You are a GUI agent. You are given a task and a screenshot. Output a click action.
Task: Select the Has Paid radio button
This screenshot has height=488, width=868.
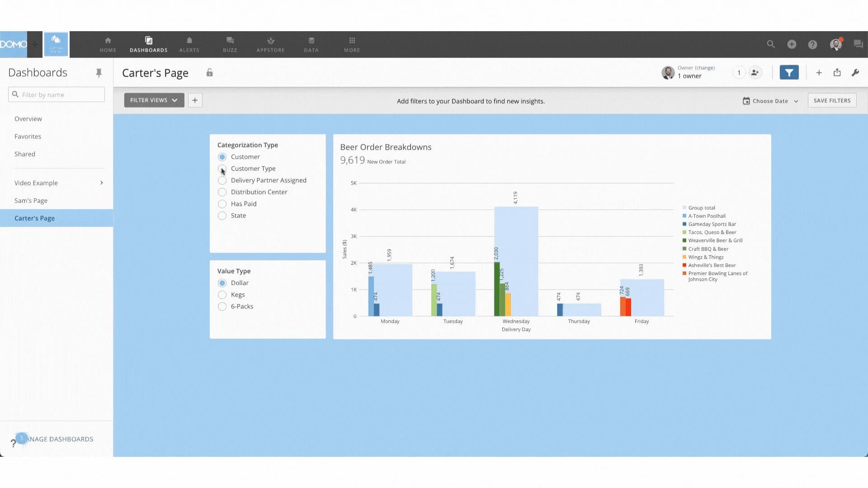click(222, 204)
